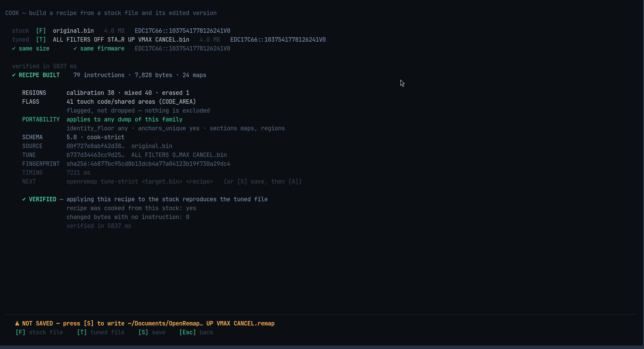Click the TIMING value '7221 ms'

coord(78,173)
